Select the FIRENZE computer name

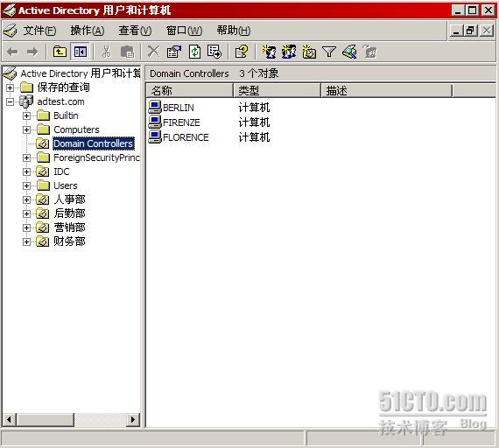pos(181,122)
